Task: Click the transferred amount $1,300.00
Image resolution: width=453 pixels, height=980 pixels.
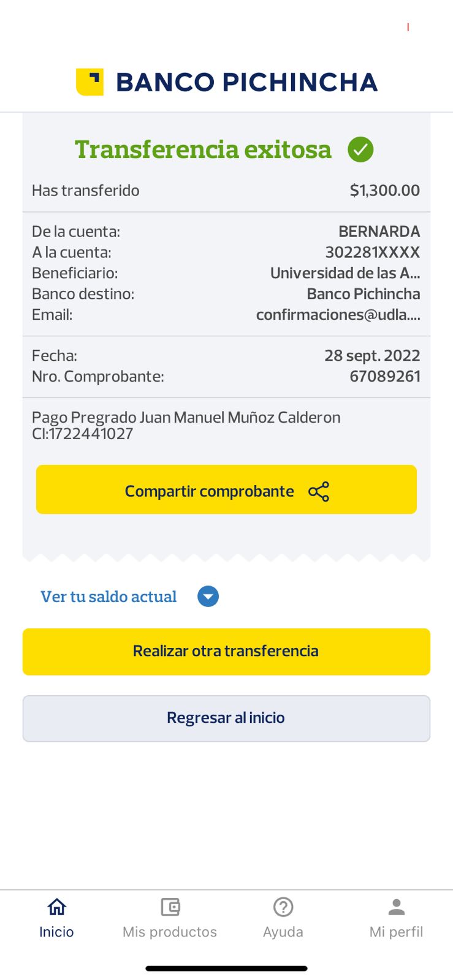Action: (384, 190)
